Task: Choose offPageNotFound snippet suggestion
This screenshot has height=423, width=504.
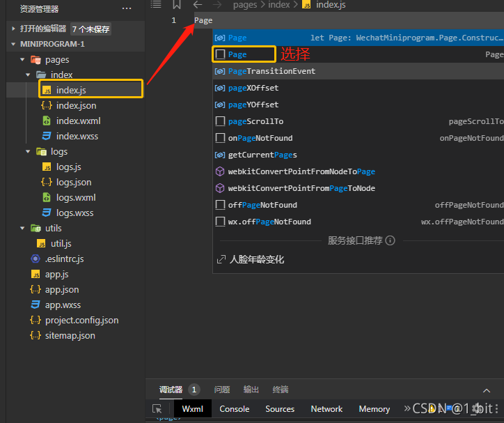Action: click(x=359, y=205)
